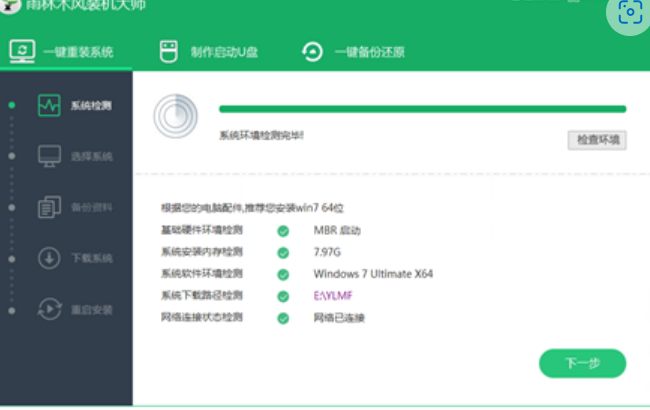
Task: Click the 7.97G memory value
Action: [x=327, y=252]
